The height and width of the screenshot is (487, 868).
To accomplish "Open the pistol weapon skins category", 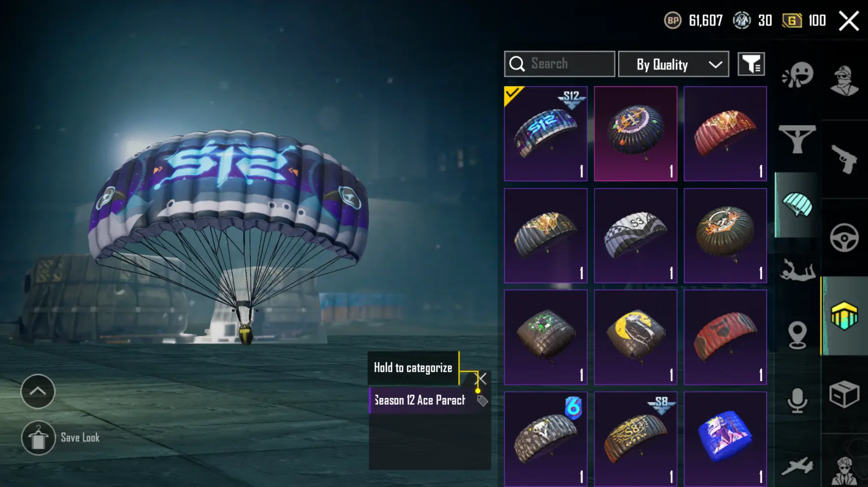I will point(844,159).
